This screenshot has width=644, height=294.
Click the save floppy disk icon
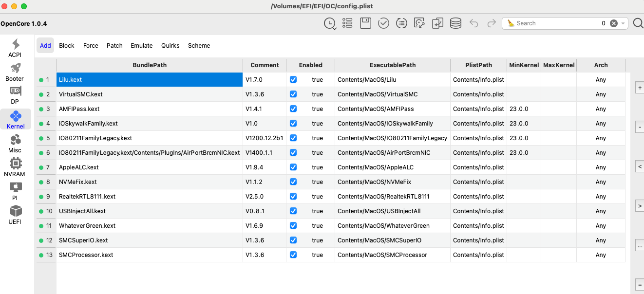click(365, 23)
